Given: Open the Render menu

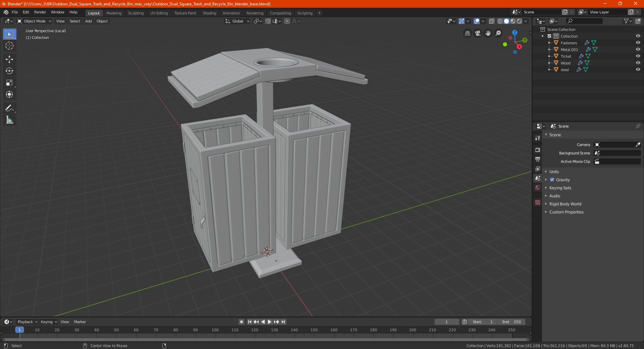Looking at the screenshot, I should point(40,12).
